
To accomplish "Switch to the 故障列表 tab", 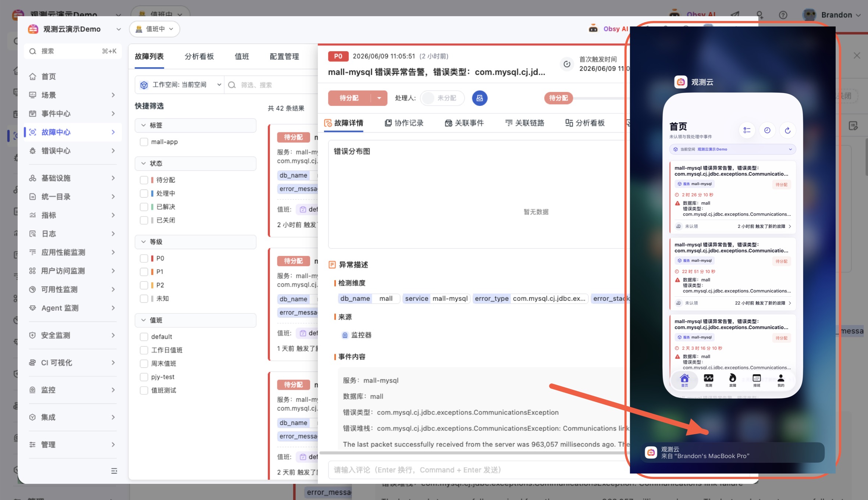I will tap(149, 57).
